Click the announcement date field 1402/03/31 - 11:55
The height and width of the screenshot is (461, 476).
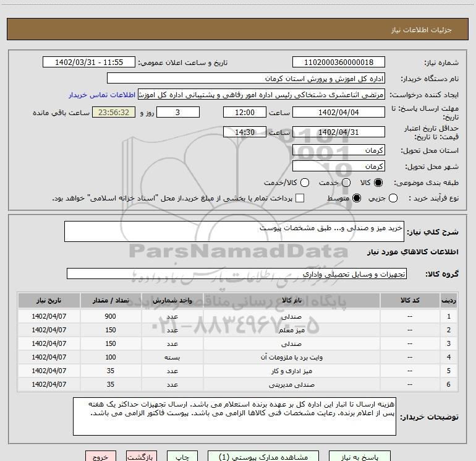89,62
